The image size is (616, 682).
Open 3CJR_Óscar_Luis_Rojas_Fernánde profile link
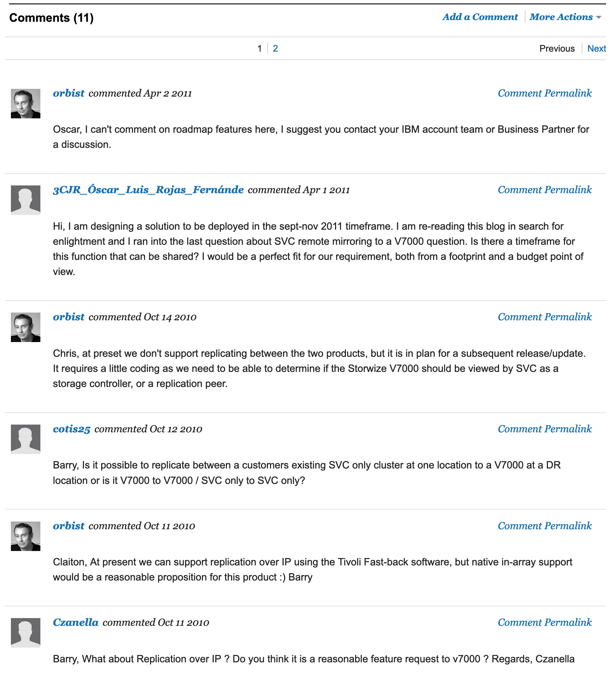pyautogui.click(x=148, y=190)
